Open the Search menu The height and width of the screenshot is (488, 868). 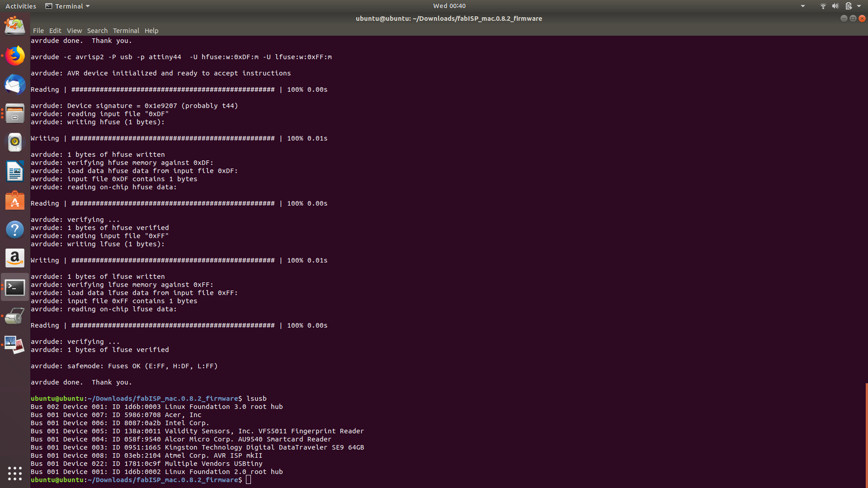tap(97, 31)
